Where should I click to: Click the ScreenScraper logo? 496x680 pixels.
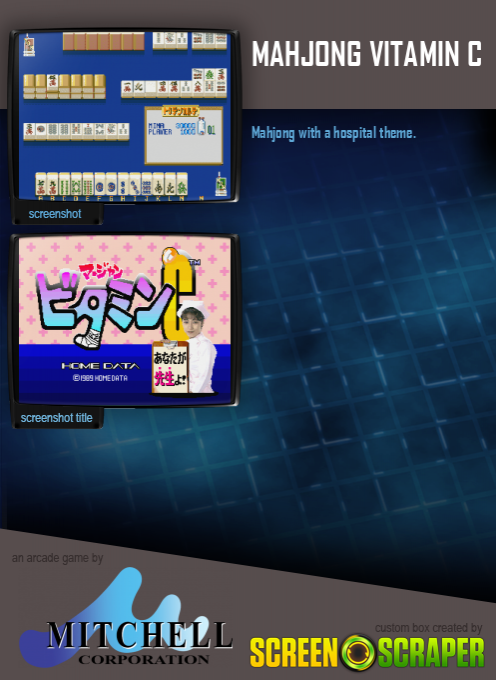point(367,652)
